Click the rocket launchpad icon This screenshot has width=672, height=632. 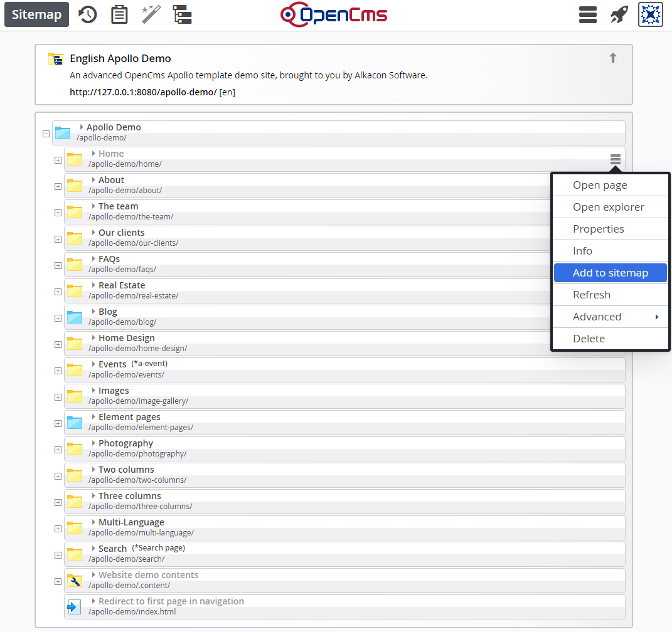(619, 14)
